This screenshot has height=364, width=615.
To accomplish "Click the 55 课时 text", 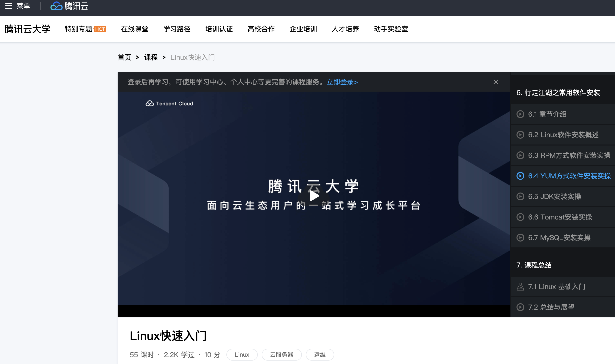I will tap(142, 355).
